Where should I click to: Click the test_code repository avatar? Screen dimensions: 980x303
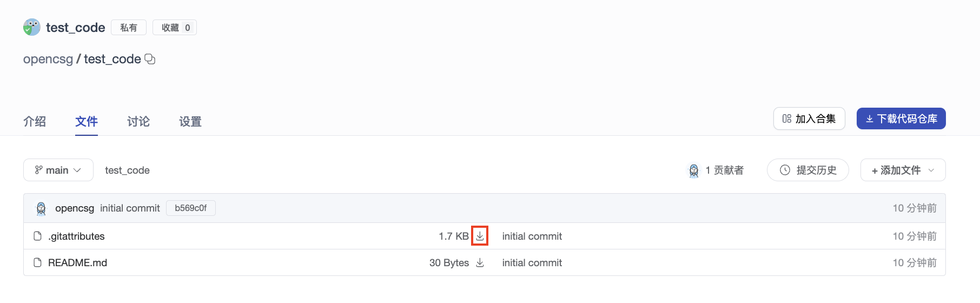32,27
